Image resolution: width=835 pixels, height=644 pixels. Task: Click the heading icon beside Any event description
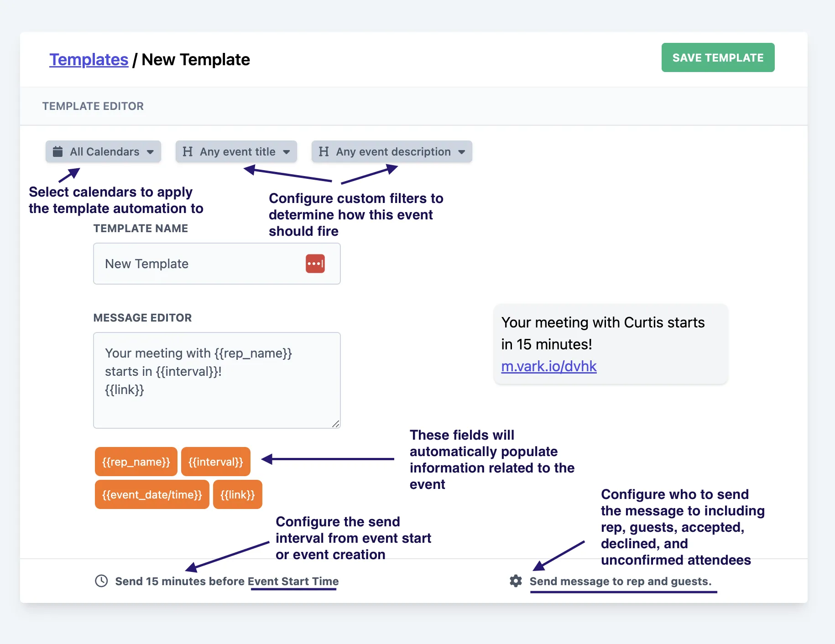coord(324,151)
